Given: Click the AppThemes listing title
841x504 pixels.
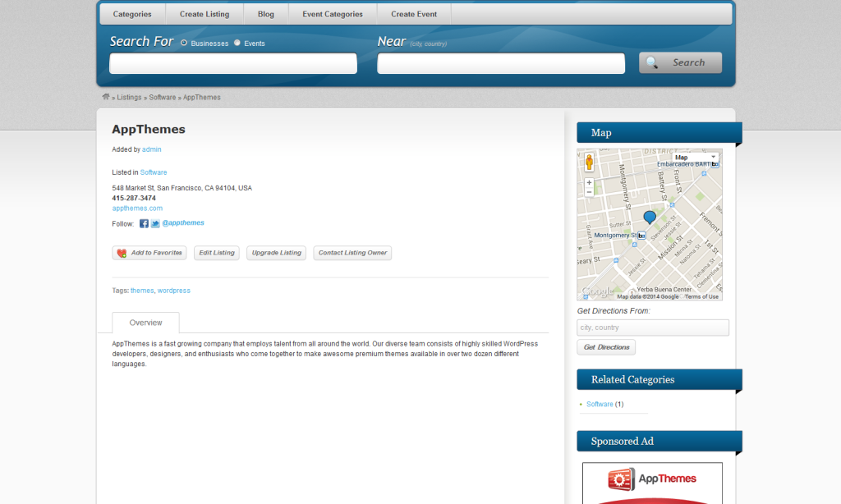Looking at the screenshot, I should click(149, 129).
